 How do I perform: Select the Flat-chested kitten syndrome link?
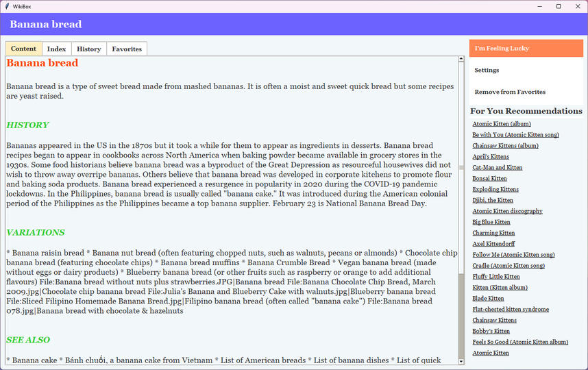click(x=511, y=309)
